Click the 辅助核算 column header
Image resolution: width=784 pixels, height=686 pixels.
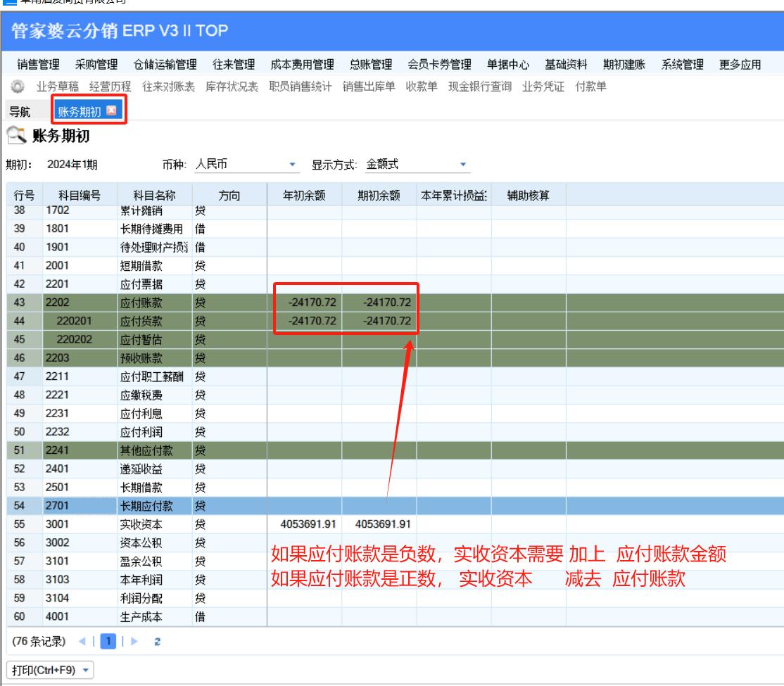point(529,195)
